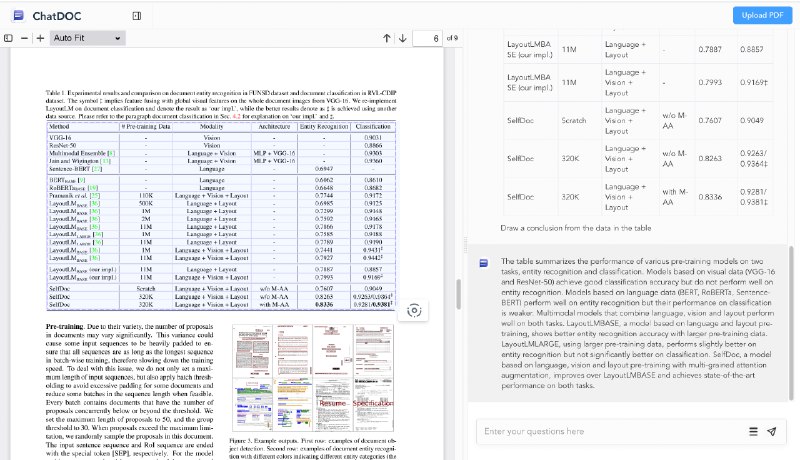
Task: Click the 0.7887 value in chat table
Action: [710, 49]
